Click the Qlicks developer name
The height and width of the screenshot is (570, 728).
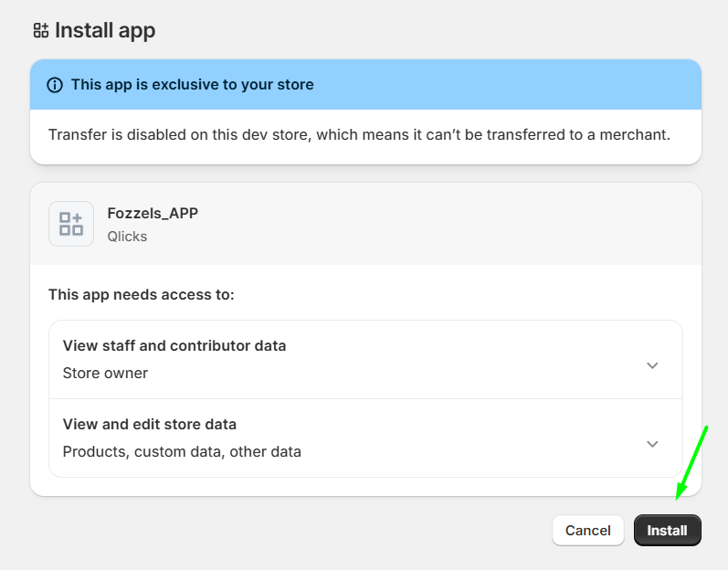[x=127, y=237]
